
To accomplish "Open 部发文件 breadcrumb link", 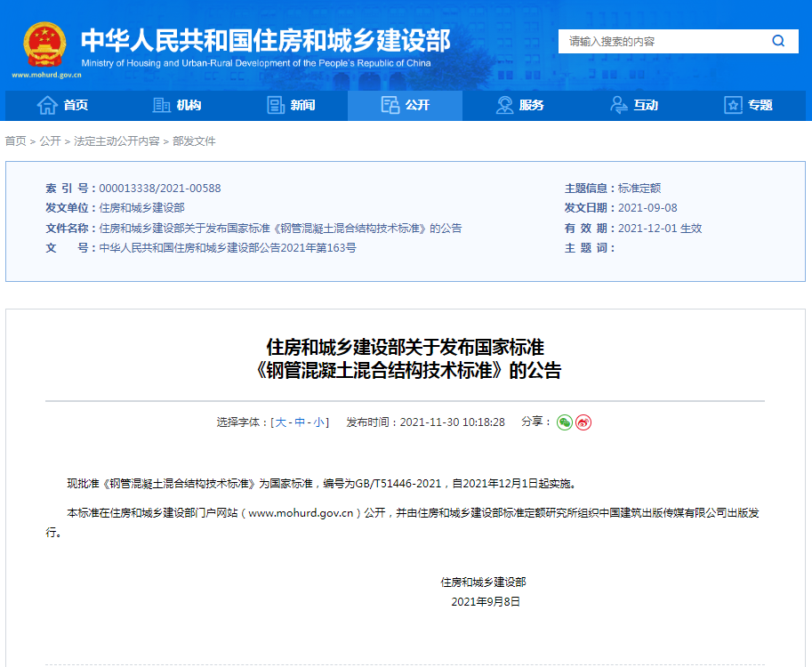I will [x=194, y=141].
